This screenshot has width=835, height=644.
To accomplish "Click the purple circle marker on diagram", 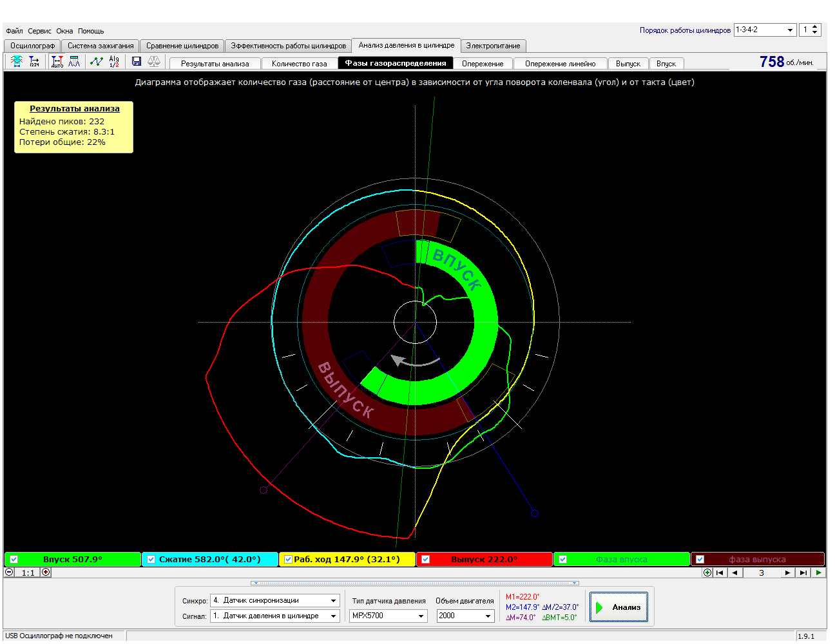I will [264, 490].
